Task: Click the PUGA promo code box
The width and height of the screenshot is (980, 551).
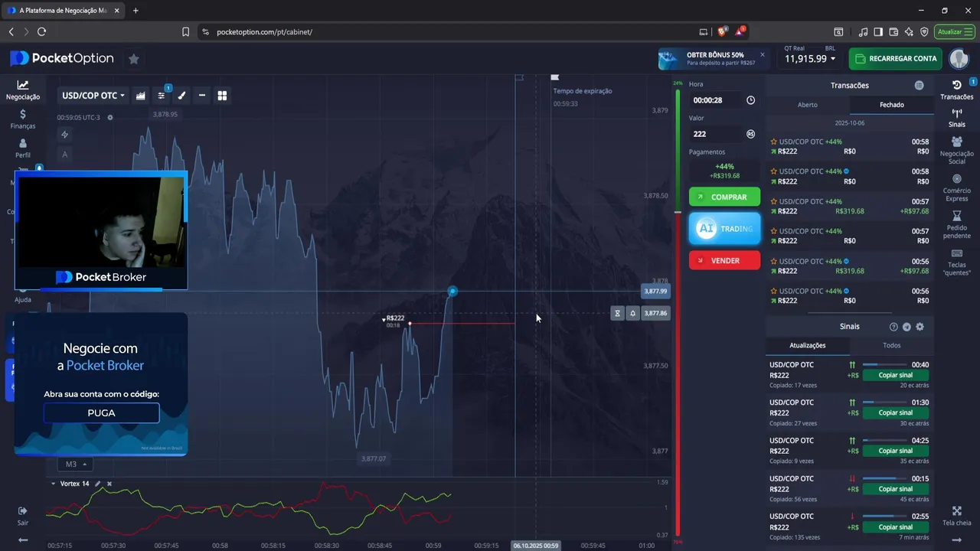Action: tap(101, 412)
